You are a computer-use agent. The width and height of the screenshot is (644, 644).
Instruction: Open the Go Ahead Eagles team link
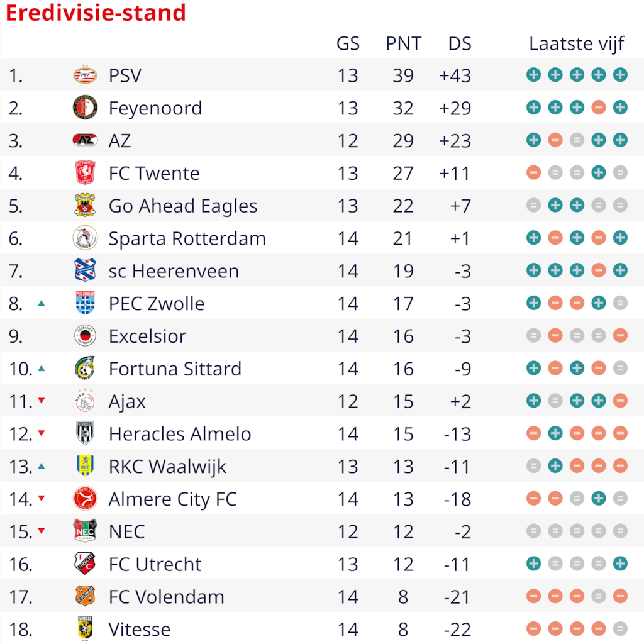coord(183,206)
